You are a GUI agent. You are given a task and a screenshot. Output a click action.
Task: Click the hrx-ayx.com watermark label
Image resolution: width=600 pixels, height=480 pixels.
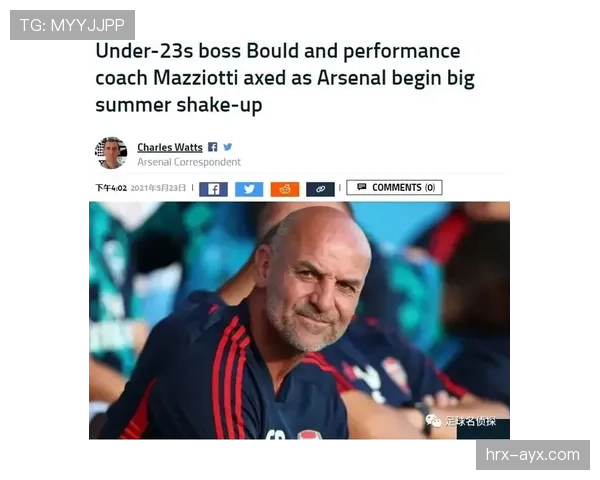click(x=533, y=455)
